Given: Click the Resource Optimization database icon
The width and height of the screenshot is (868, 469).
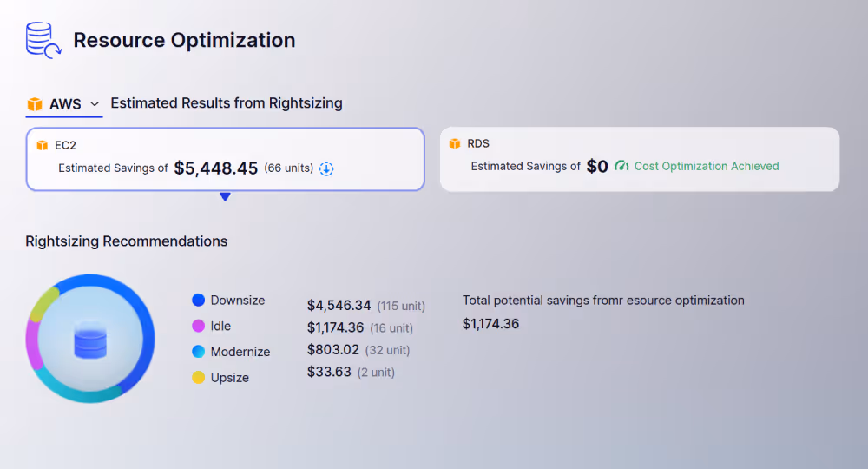Looking at the screenshot, I should (43, 40).
